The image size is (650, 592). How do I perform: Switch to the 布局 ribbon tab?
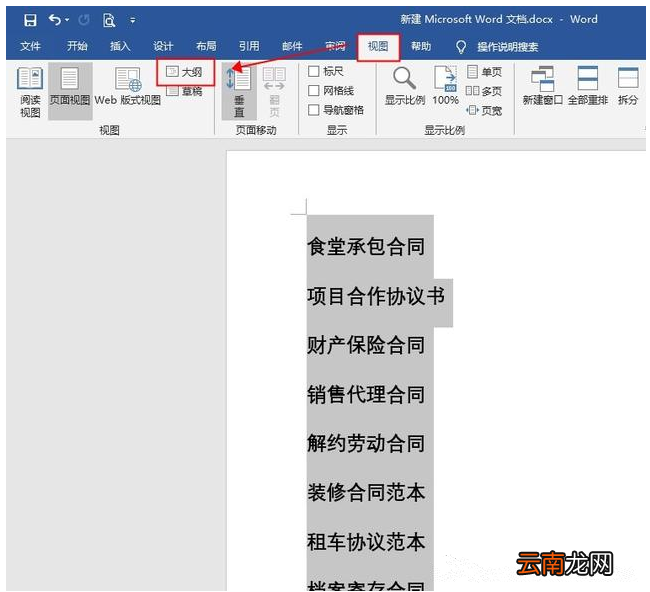tap(206, 46)
